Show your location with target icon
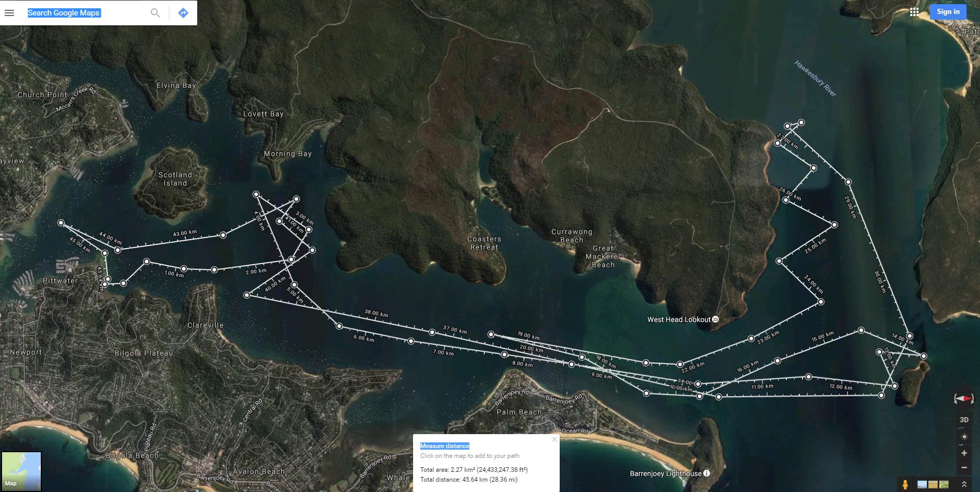Image resolution: width=980 pixels, height=492 pixels. pyautogui.click(x=963, y=437)
